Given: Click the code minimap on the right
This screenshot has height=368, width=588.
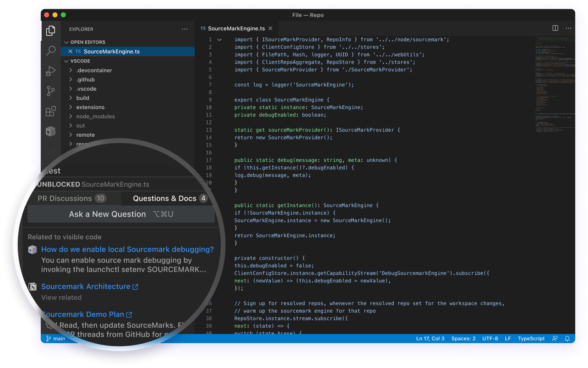Looking at the screenshot, I should tap(555, 85).
